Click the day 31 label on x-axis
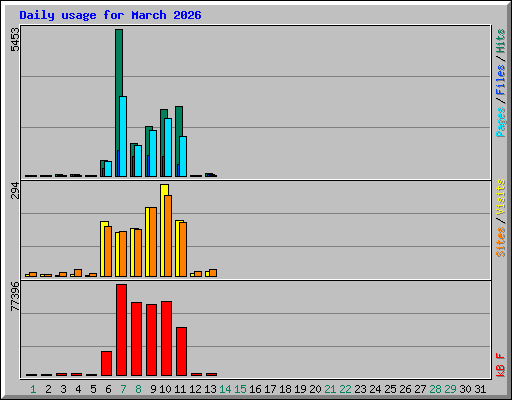The image size is (512, 400). pyautogui.click(x=480, y=389)
